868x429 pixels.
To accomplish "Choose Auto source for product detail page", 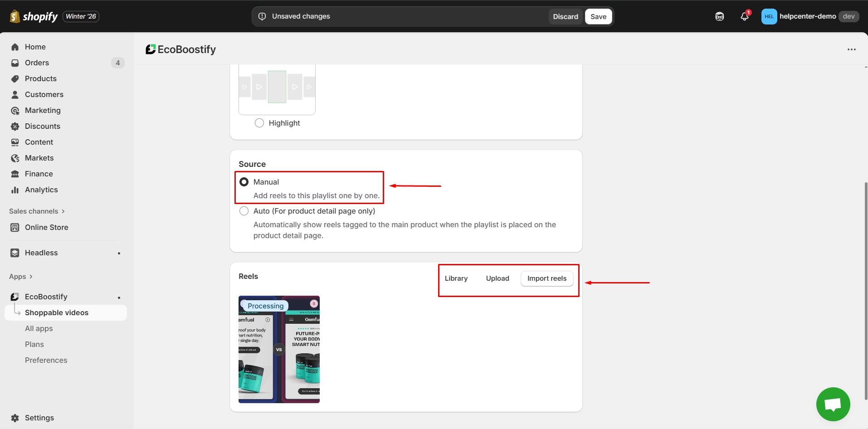I will 244,211.
